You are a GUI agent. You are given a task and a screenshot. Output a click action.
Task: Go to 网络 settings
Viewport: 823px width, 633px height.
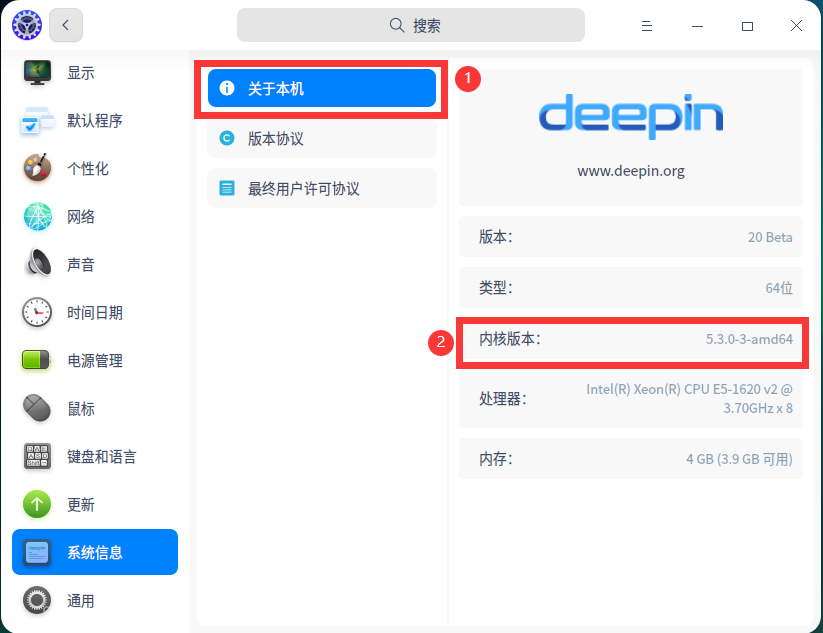coord(95,217)
